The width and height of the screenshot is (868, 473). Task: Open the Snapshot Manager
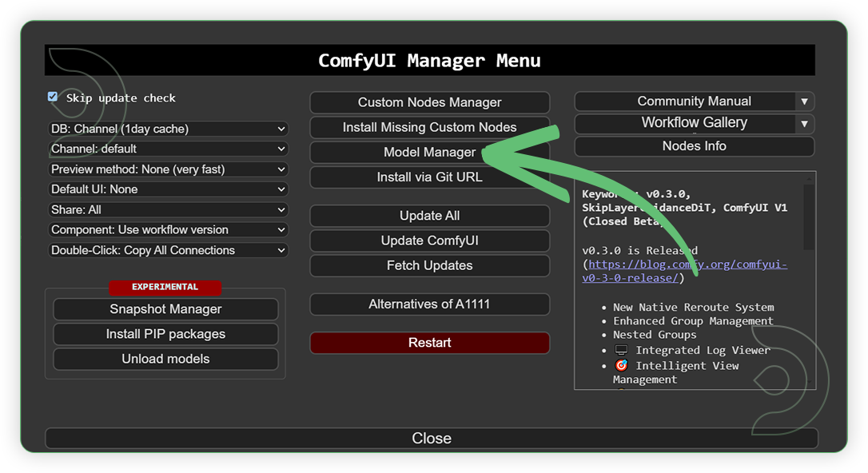point(165,309)
